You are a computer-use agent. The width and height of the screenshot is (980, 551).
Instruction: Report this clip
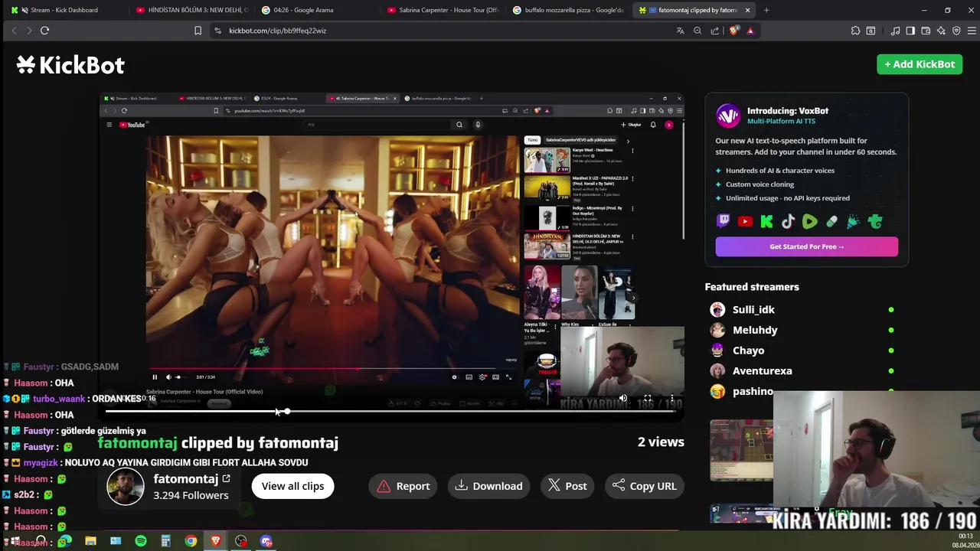pyautogui.click(x=403, y=486)
